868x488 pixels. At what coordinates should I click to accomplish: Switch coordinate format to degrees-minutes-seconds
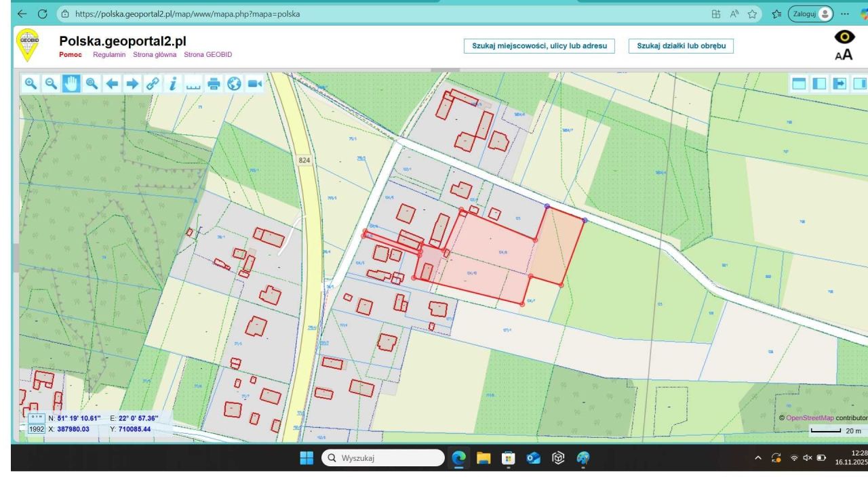click(x=36, y=418)
